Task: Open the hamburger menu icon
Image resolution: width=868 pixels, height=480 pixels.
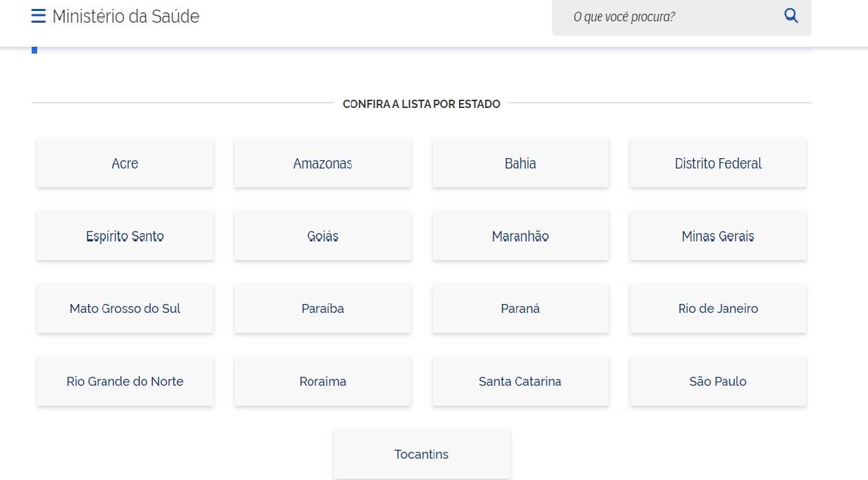Action: point(39,16)
